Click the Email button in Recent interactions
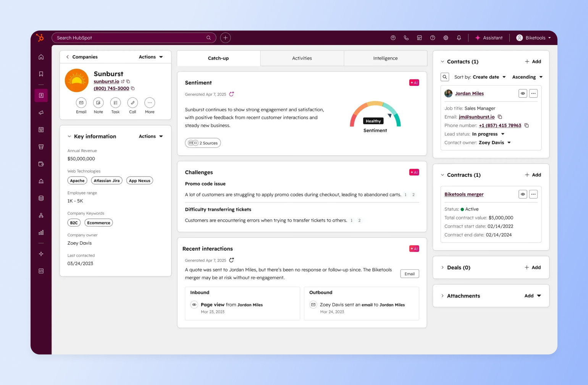The image size is (588, 385). pyautogui.click(x=410, y=274)
